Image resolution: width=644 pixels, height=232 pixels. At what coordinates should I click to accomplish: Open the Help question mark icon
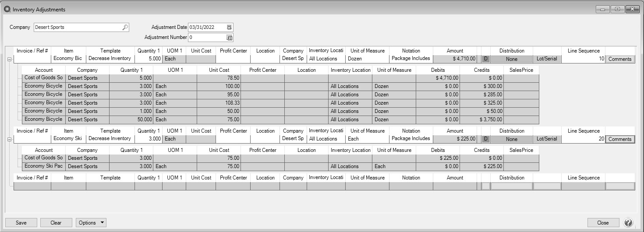(x=628, y=222)
